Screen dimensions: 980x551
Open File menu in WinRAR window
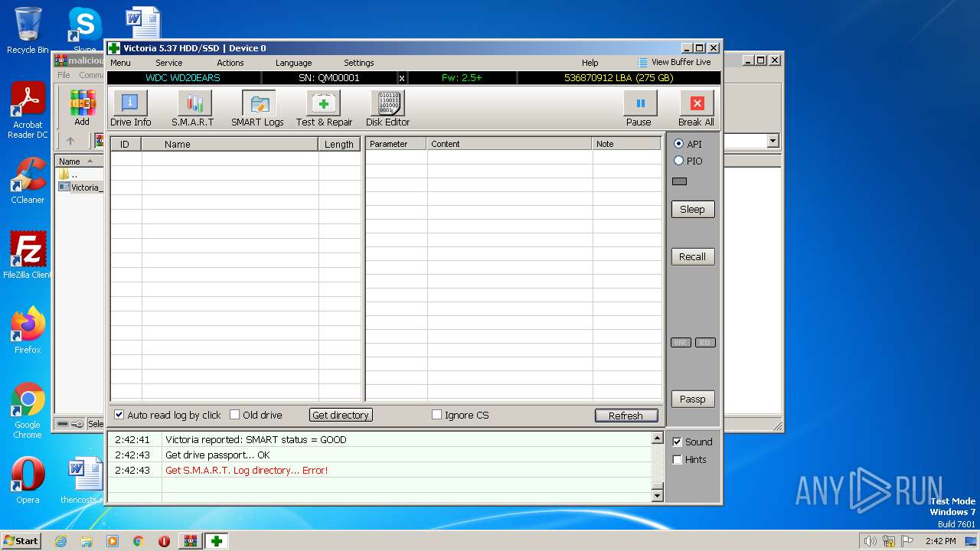tap(64, 75)
